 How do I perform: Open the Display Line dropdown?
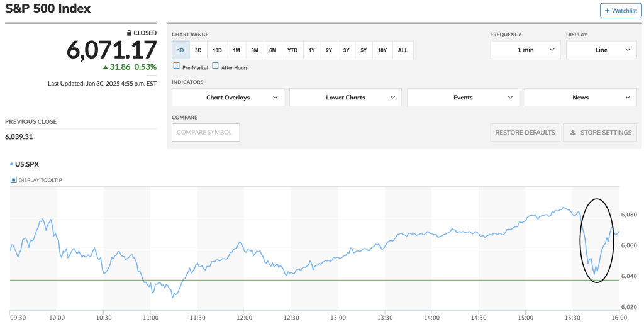[601, 50]
